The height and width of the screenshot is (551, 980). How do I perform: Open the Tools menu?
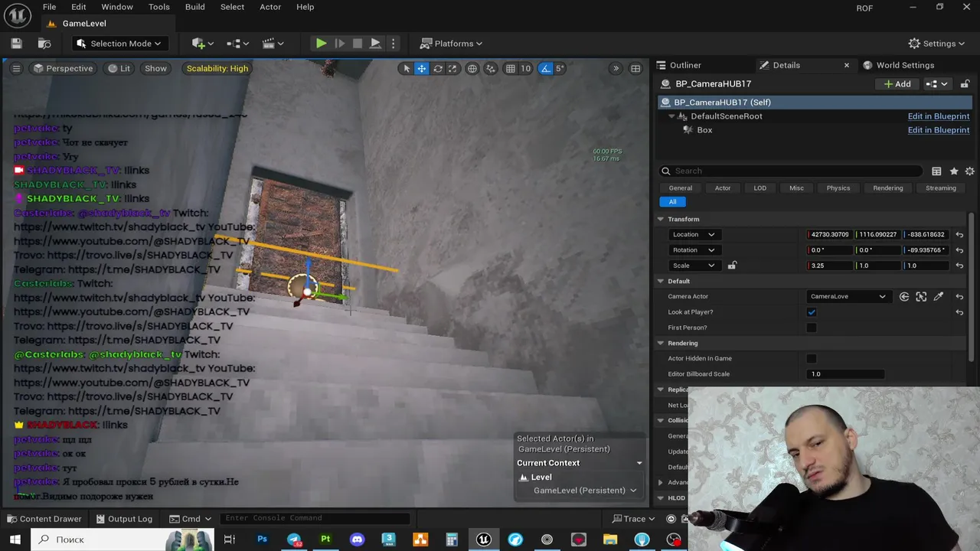click(159, 7)
